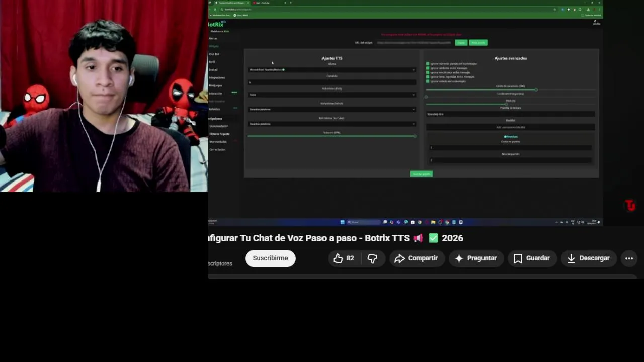644x362 pixels.
Task: Adjust the Pitch slider handle
Action: click(506, 104)
